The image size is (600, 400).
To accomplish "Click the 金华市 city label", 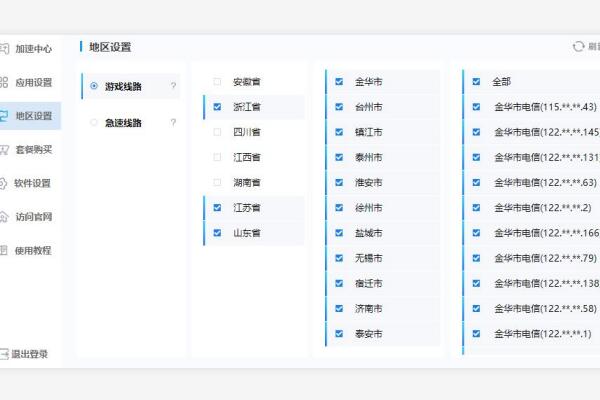I will [368, 82].
